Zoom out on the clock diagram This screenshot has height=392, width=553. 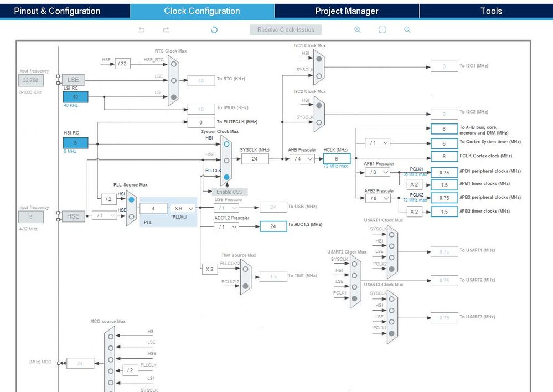click(407, 30)
